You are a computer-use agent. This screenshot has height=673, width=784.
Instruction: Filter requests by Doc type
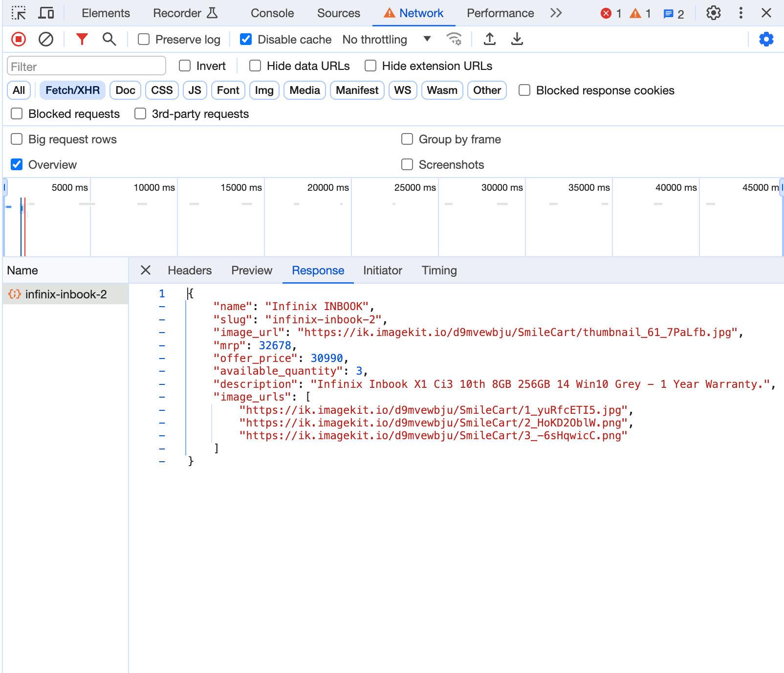(126, 90)
